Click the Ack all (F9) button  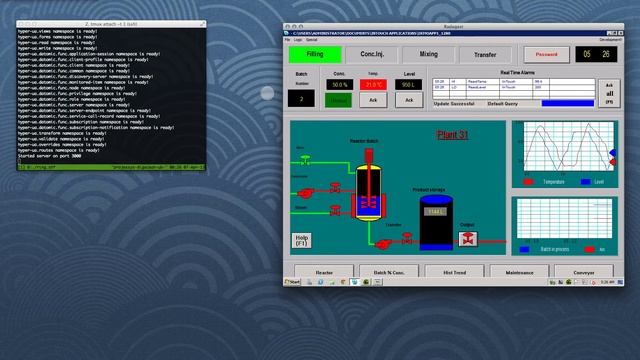click(609, 93)
